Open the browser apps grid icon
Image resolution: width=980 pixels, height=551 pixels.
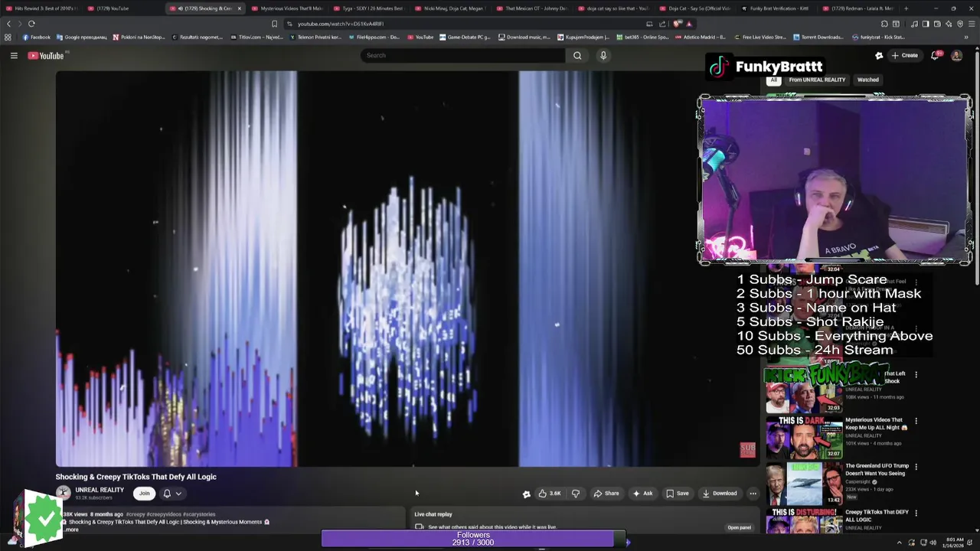coord(8,37)
